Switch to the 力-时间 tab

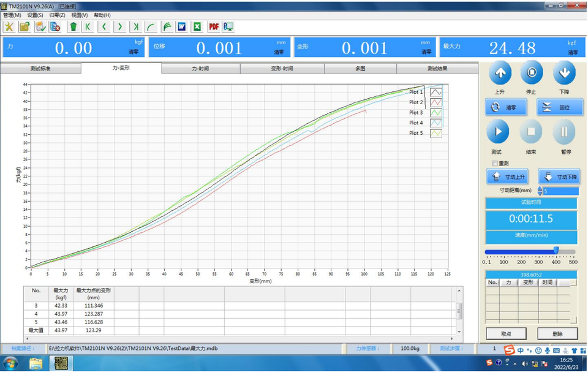(x=200, y=69)
